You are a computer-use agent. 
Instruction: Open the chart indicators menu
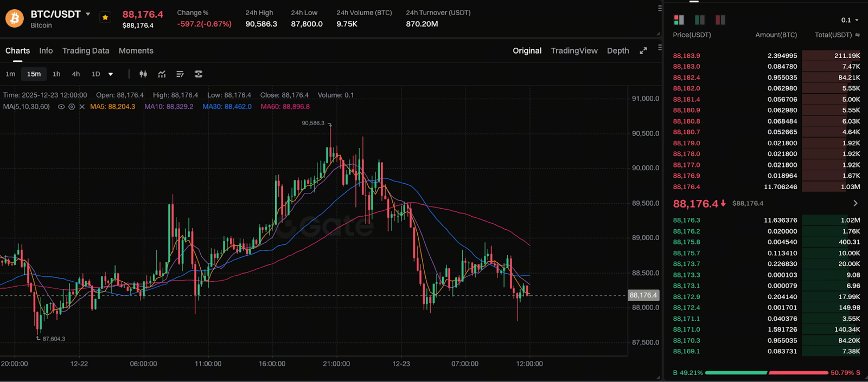(x=162, y=74)
